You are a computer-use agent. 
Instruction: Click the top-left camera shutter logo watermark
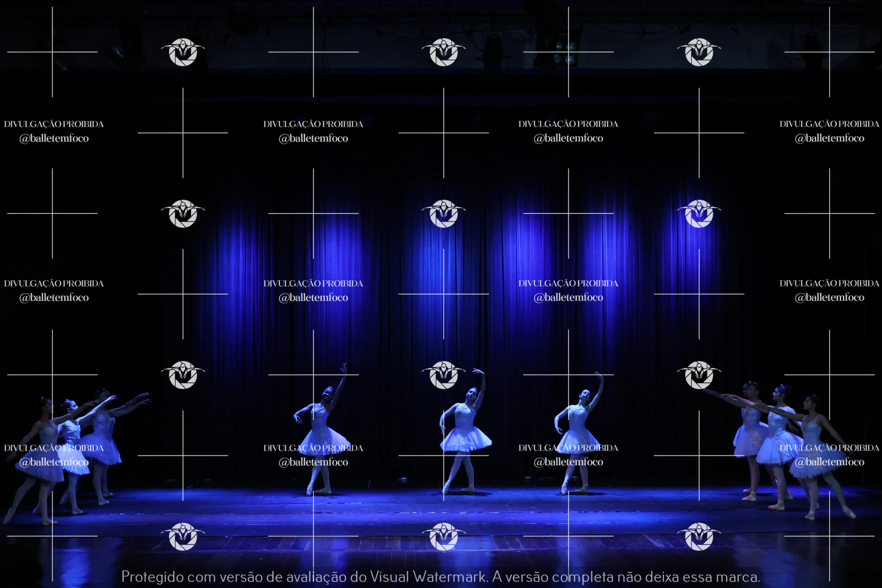click(183, 52)
